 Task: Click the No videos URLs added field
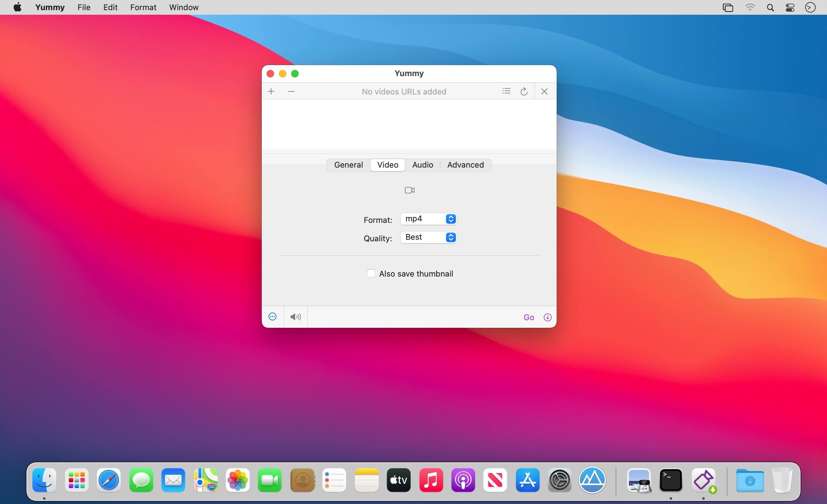[404, 91]
